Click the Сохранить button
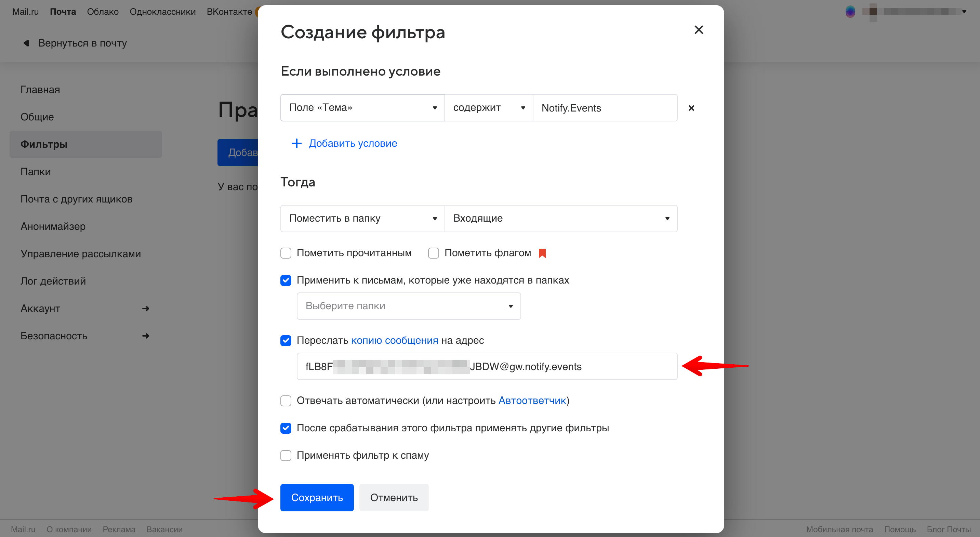This screenshot has height=537, width=980. 317,497
